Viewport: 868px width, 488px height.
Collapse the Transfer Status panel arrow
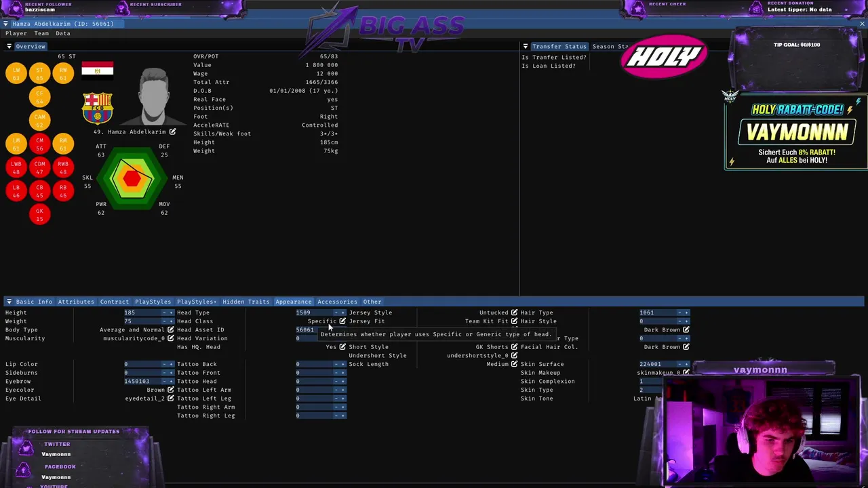point(526,47)
